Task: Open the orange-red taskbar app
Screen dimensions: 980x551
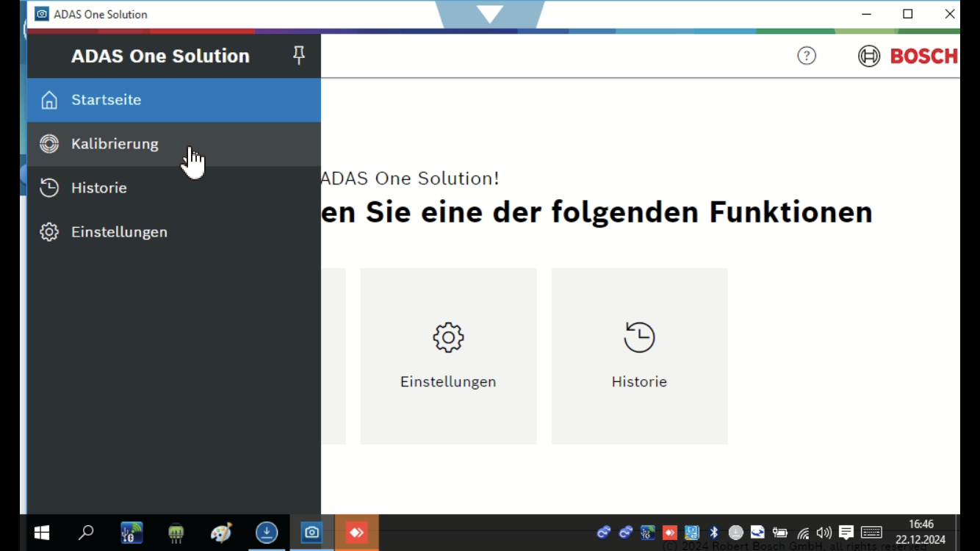Action: 357,533
